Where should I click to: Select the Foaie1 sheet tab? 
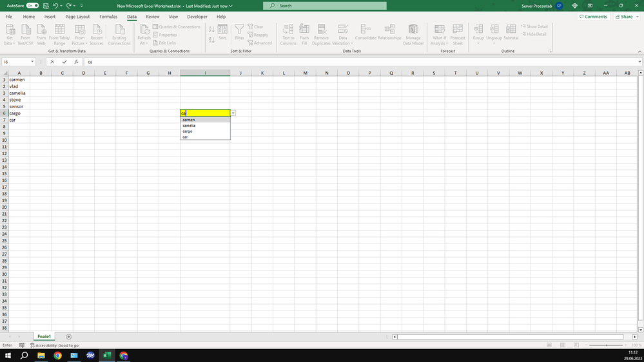[44, 336]
